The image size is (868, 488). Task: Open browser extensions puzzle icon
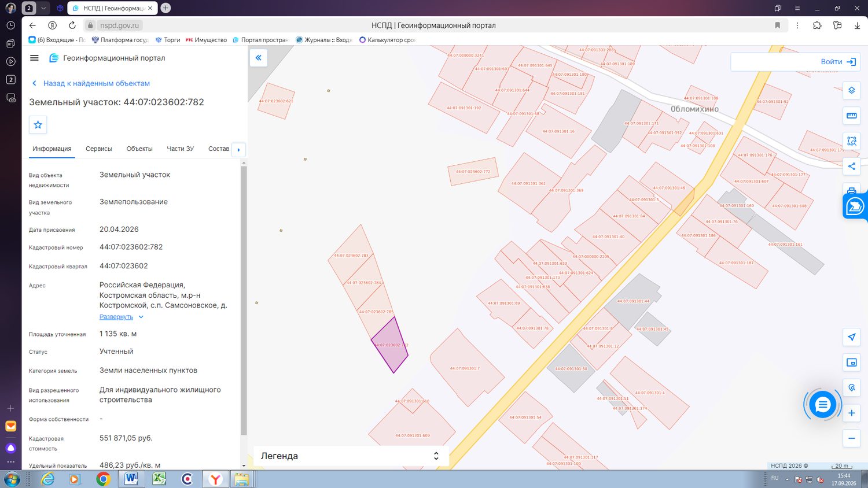tap(817, 25)
